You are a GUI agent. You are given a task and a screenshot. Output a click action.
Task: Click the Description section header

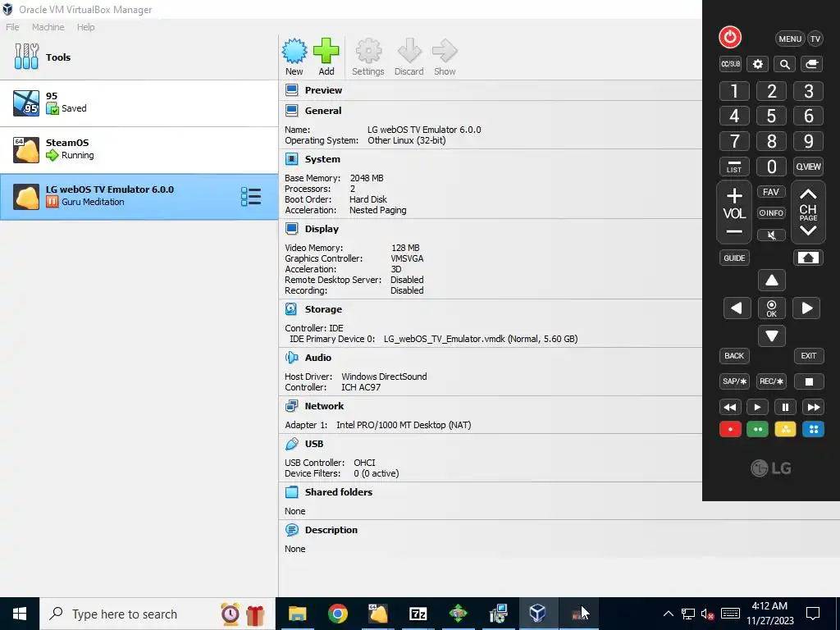(x=331, y=530)
